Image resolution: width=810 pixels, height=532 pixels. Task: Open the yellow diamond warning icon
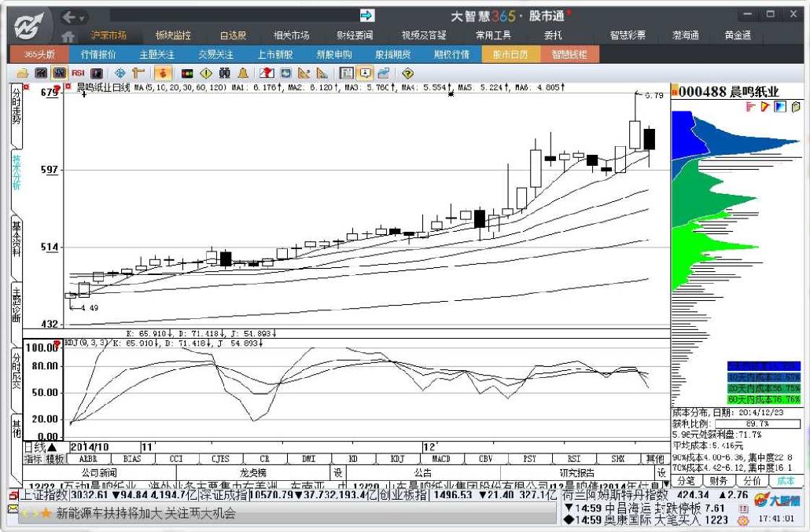pyautogui.click(x=206, y=73)
